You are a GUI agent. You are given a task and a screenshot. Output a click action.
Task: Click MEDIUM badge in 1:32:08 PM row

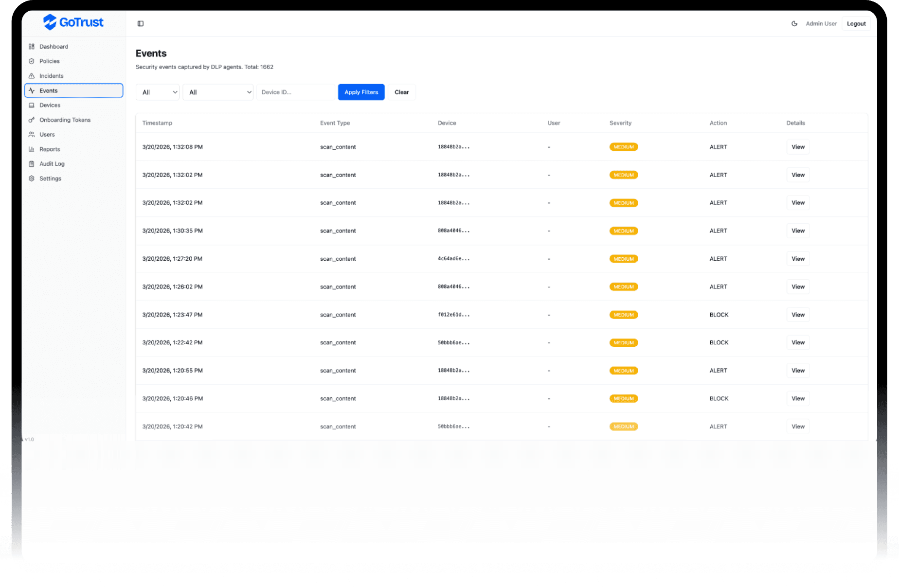[624, 147]
